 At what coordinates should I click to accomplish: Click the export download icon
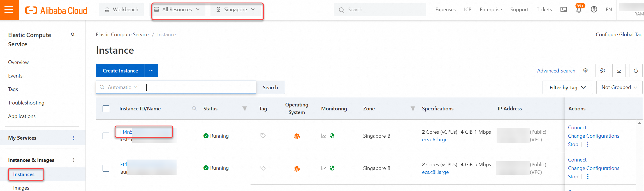pos(619,71)
